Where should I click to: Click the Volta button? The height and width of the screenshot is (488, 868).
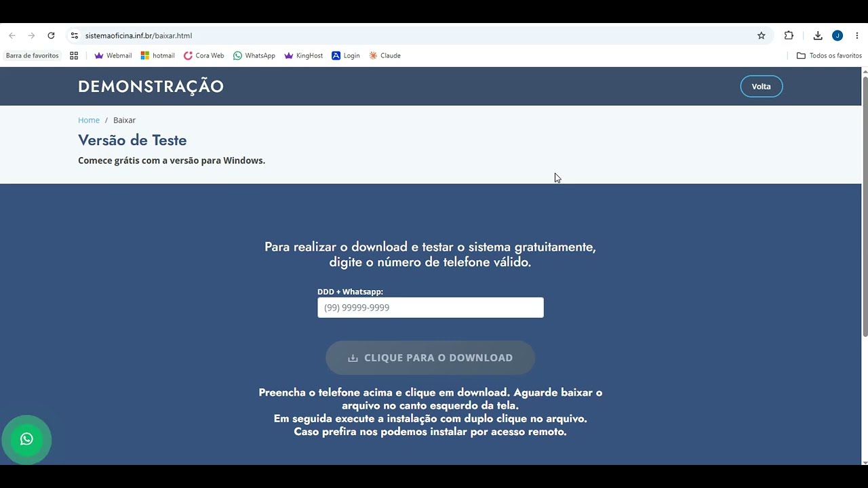tap(761, 86)
